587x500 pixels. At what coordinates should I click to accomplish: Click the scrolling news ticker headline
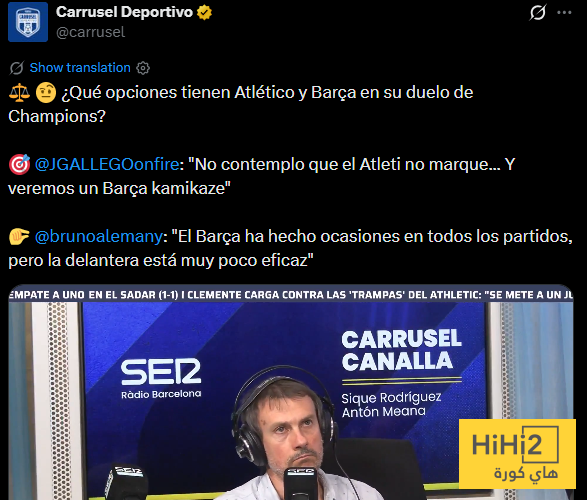tap(291, 295)
